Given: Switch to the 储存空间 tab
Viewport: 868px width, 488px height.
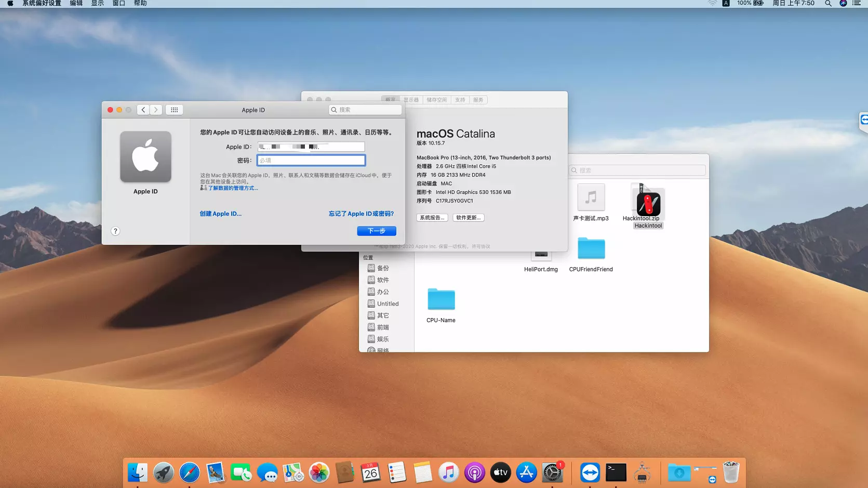Looking at the screenshot, I should (x=437, y=99).
